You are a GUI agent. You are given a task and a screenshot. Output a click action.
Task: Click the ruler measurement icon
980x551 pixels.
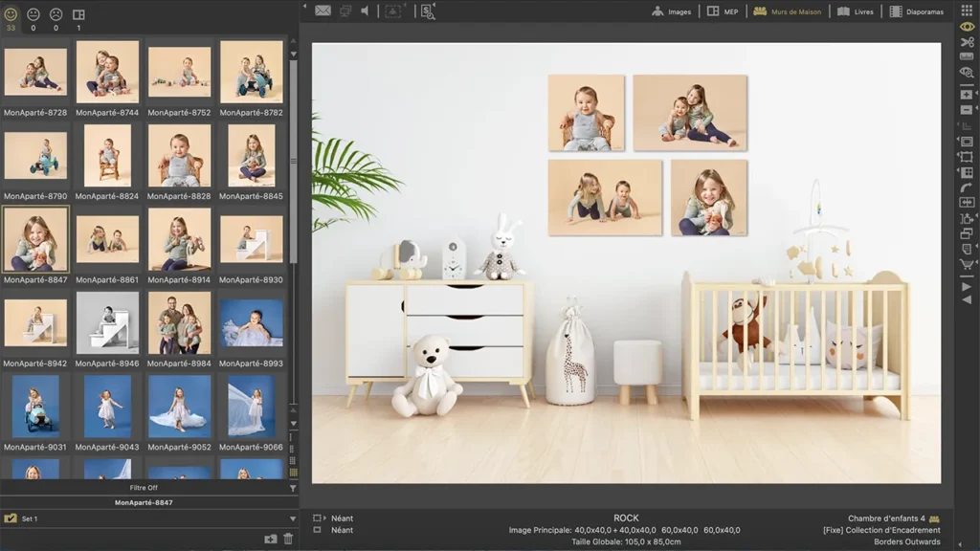[x=966, y=56]
